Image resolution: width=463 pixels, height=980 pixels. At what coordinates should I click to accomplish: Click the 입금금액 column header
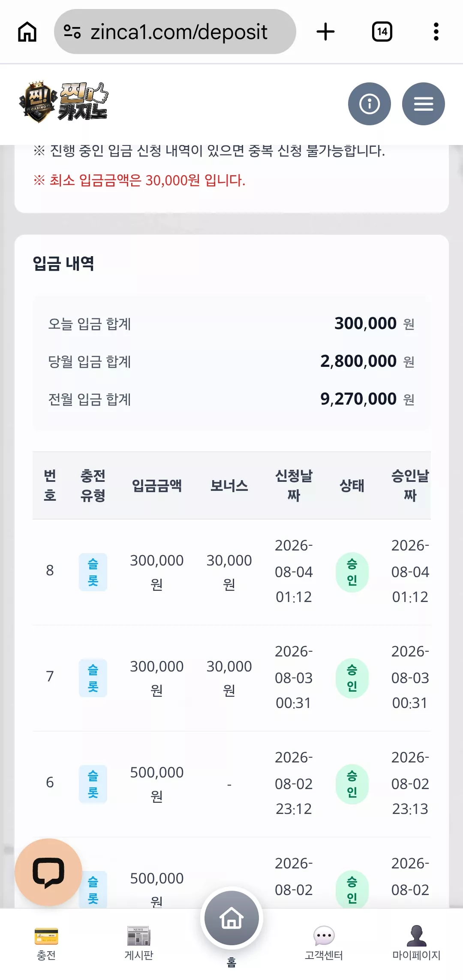[x=157, y=485]
